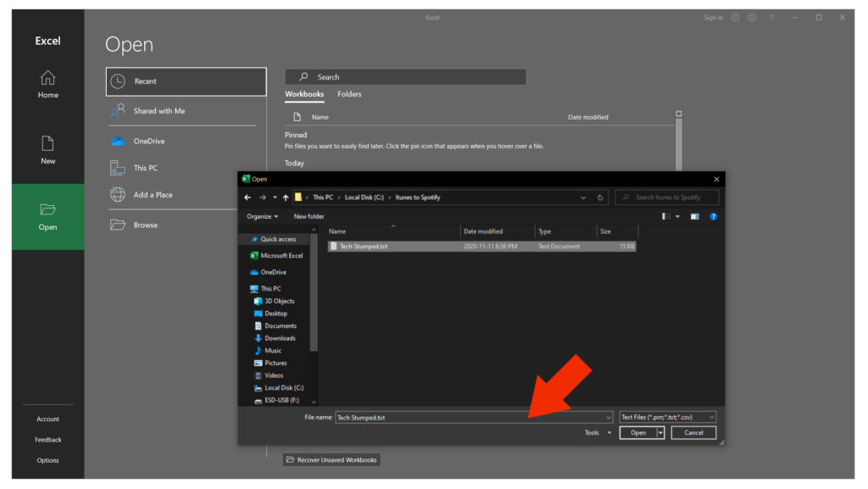Select Local Disk (C:) in the navigation pane
This screenshot has width=868, height=489.
point(279,388)
